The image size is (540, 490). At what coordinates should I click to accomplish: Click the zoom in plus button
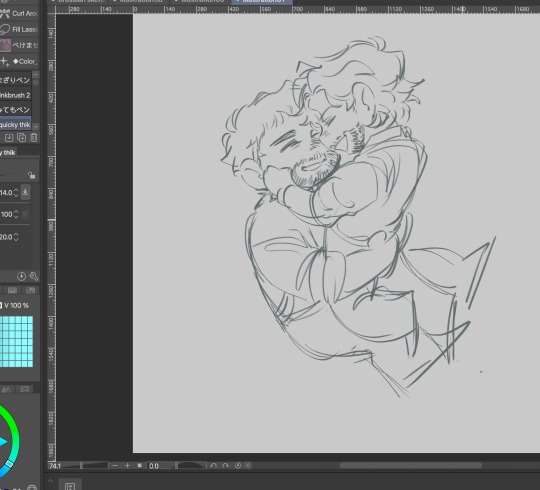click(127, 466)
